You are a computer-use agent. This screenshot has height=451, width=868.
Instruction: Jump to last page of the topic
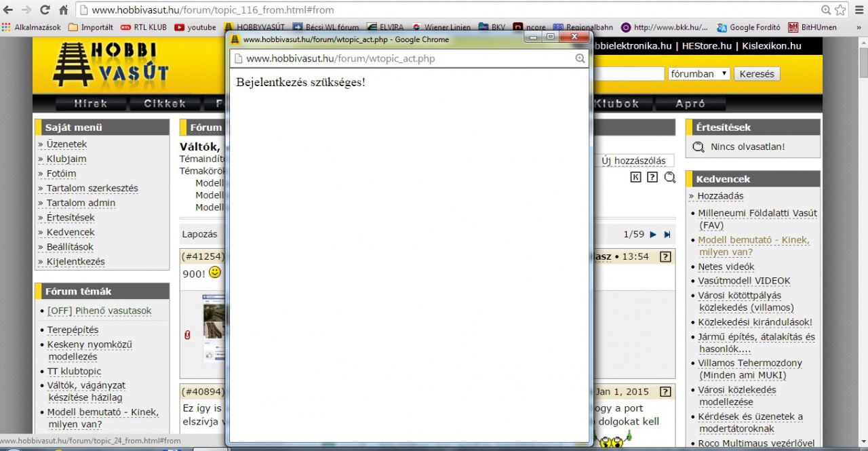pyautogui.click(x=667, y=235)
